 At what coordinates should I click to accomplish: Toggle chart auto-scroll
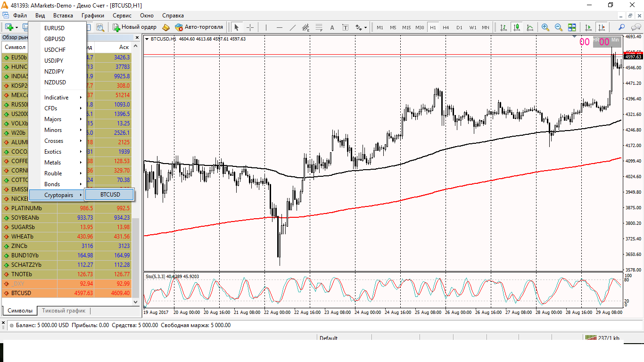coord(588,27)
